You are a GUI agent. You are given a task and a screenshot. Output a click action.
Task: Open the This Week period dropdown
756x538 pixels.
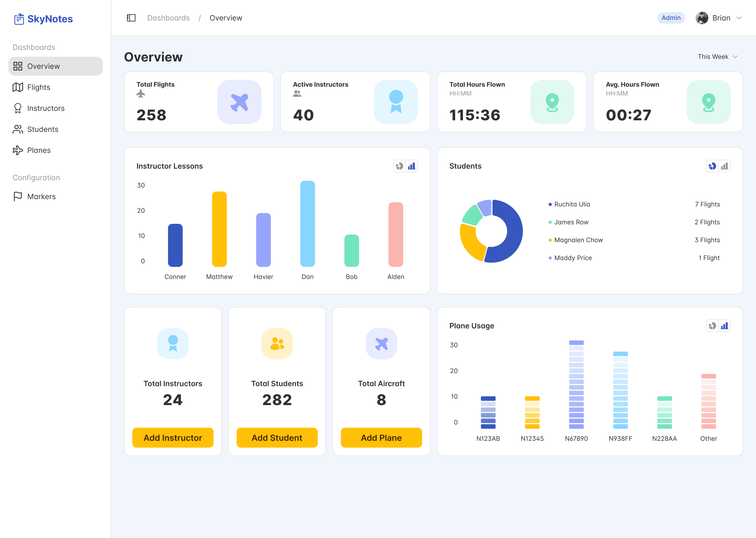point(718,57)
